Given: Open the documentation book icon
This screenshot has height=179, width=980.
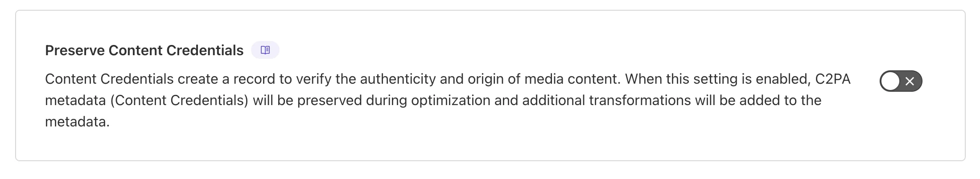Looking at the screenshot, I should pyautogui.click(x=265, y=50).
